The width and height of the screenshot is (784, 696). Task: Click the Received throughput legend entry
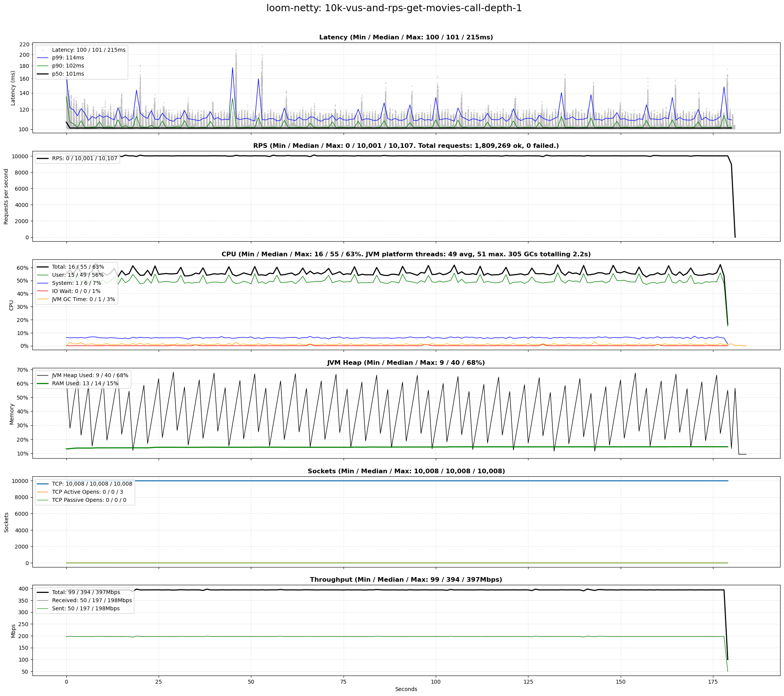(x=92, y=601)
